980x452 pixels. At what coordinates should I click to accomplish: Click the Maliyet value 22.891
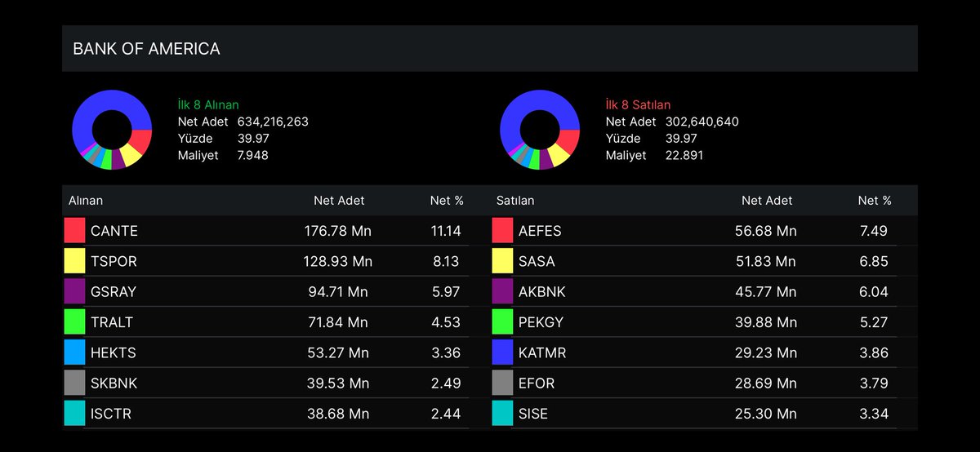684,155
